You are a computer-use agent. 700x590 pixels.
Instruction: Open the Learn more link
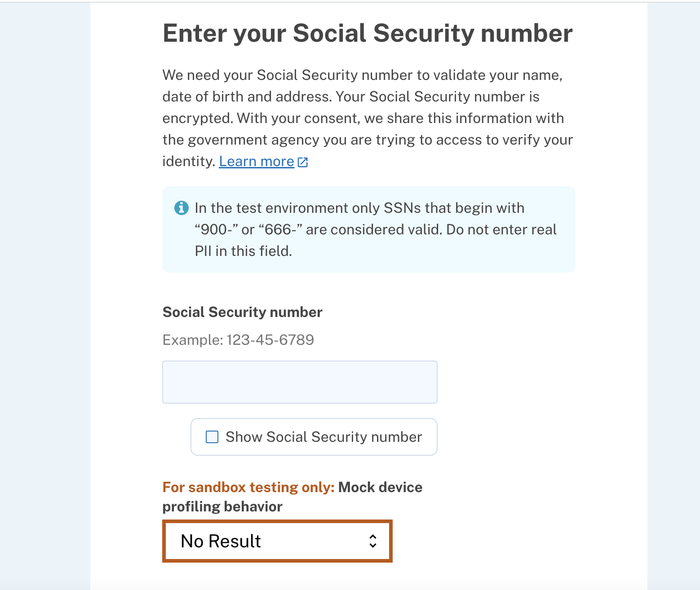256,162
